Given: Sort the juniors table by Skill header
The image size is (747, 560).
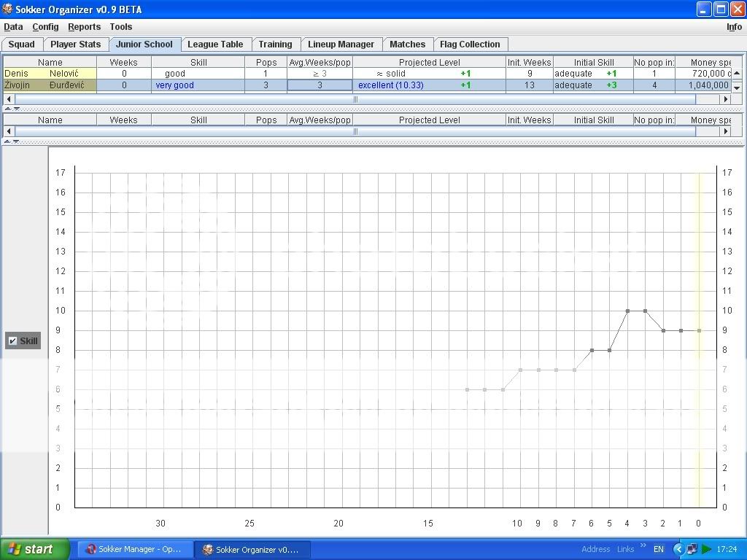Looking at the screenshot, I should 198,62.
